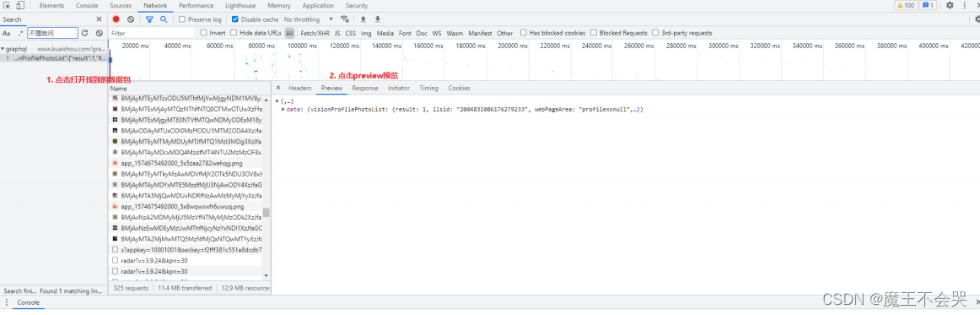980x315 pixels.
Task: View the request Headers tab
Action: point(300,89)
